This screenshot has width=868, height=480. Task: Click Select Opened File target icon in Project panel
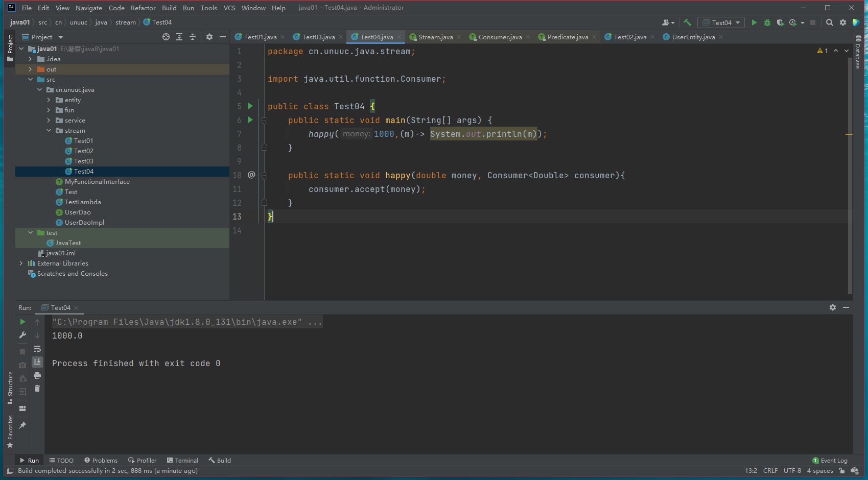[x=166, y=37]
